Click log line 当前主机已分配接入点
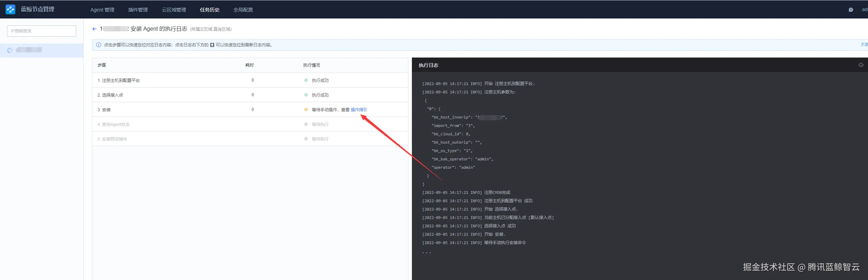 [488, 218]
